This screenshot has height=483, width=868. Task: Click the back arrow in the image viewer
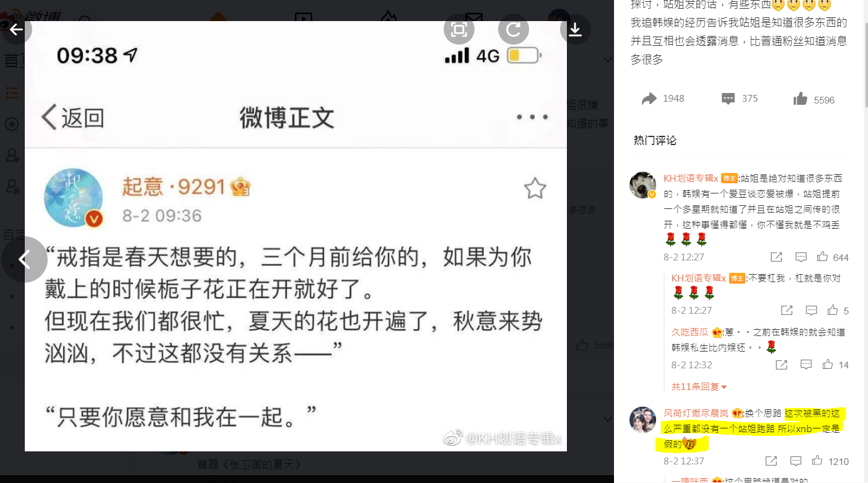16,29
